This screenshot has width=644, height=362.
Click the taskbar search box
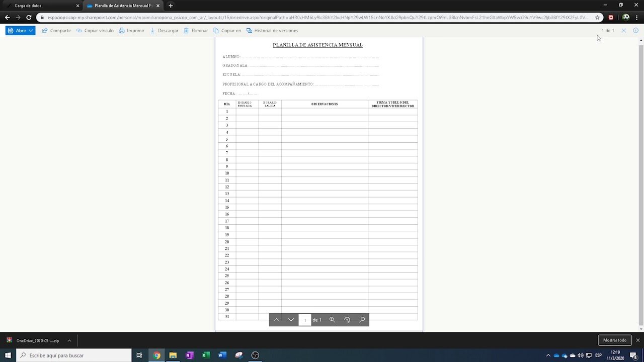74,355
